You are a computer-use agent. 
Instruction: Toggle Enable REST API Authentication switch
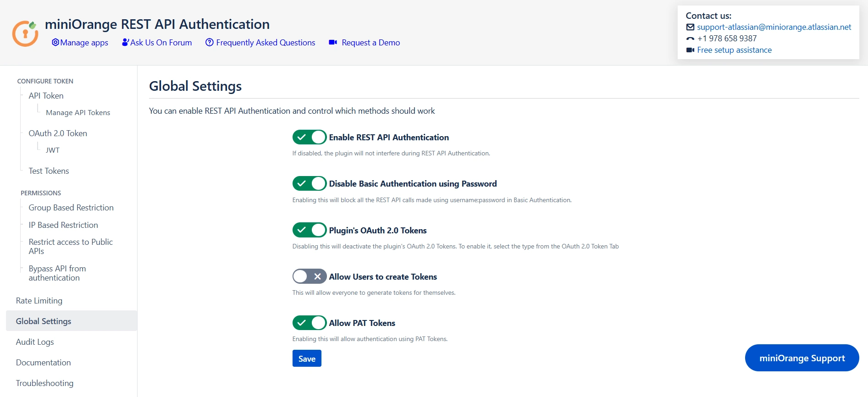coord(310,137)
